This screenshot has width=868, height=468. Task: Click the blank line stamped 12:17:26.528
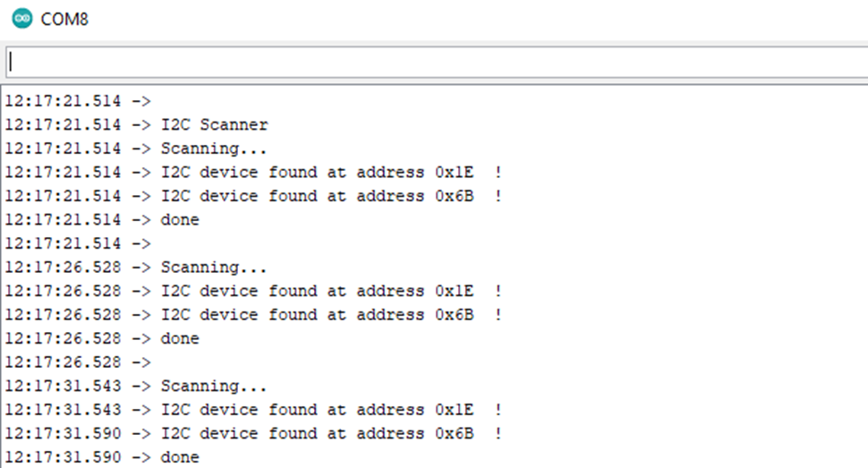point(72,362)
